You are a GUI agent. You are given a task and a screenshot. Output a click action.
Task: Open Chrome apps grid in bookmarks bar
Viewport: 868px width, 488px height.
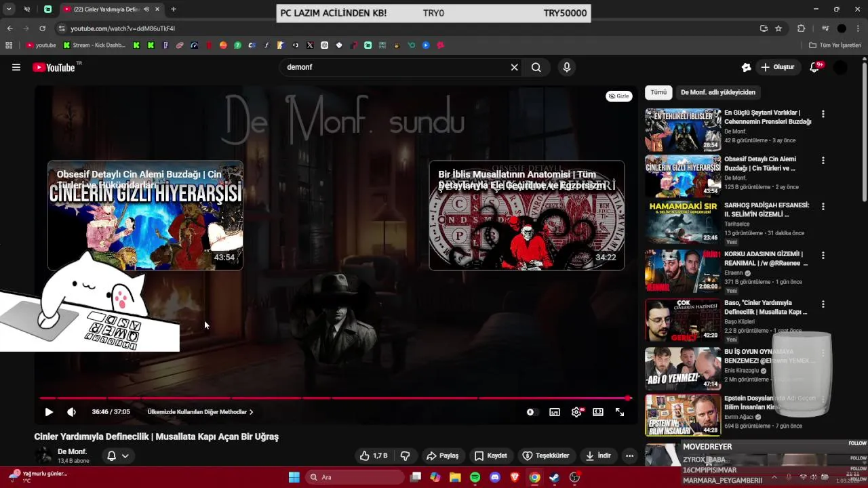click(9, 45)
